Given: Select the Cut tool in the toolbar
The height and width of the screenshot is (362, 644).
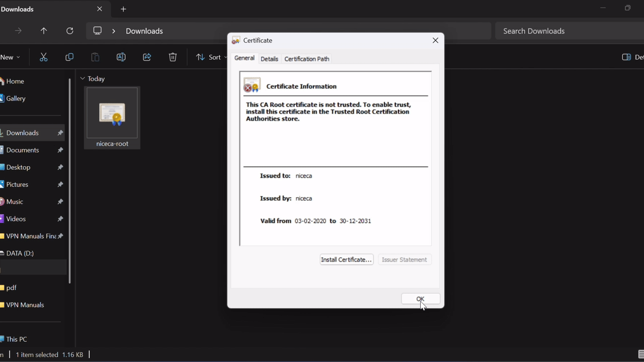Looking at the screenshot, I should click(43, 57).
